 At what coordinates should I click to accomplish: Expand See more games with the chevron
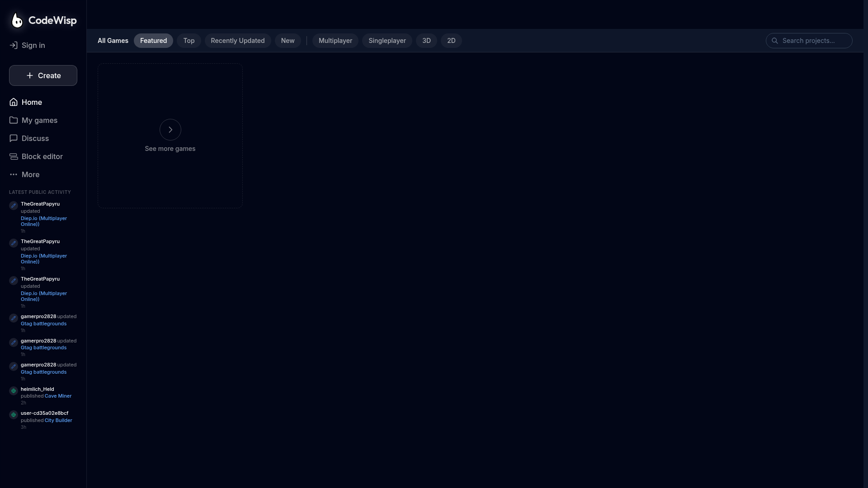pos(170,130)
